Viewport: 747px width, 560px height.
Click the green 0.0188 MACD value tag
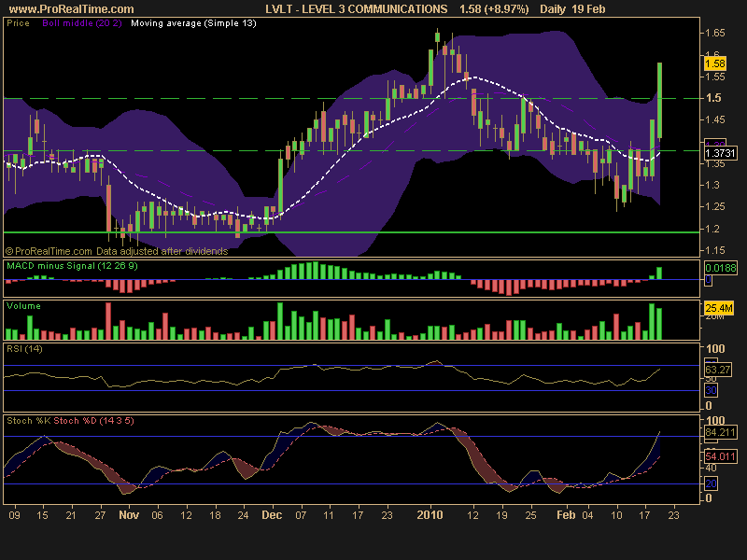[x=720, y=268]
